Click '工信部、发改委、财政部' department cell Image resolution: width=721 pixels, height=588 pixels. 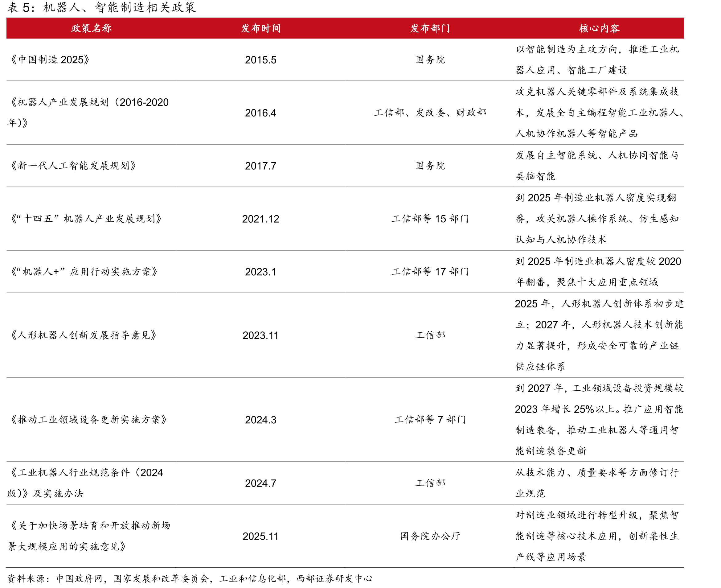point(430,113)
